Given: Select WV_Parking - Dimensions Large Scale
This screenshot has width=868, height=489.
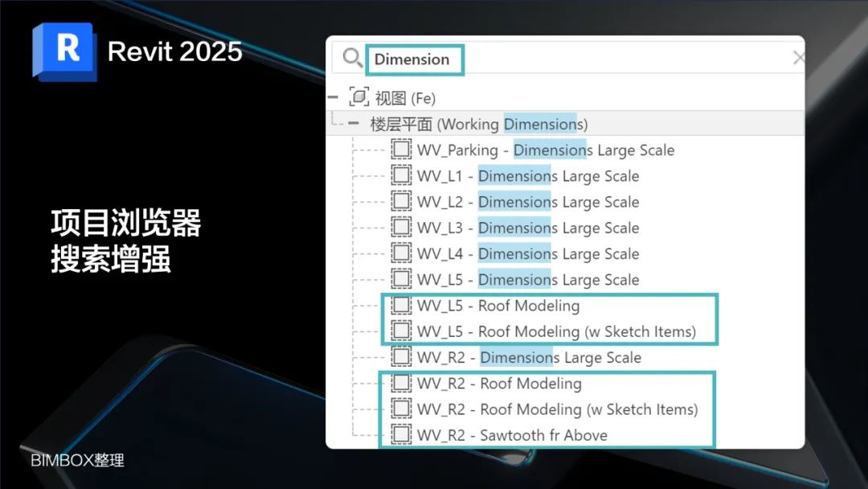Looking at the screenshot, I should [x=544, y=149].
